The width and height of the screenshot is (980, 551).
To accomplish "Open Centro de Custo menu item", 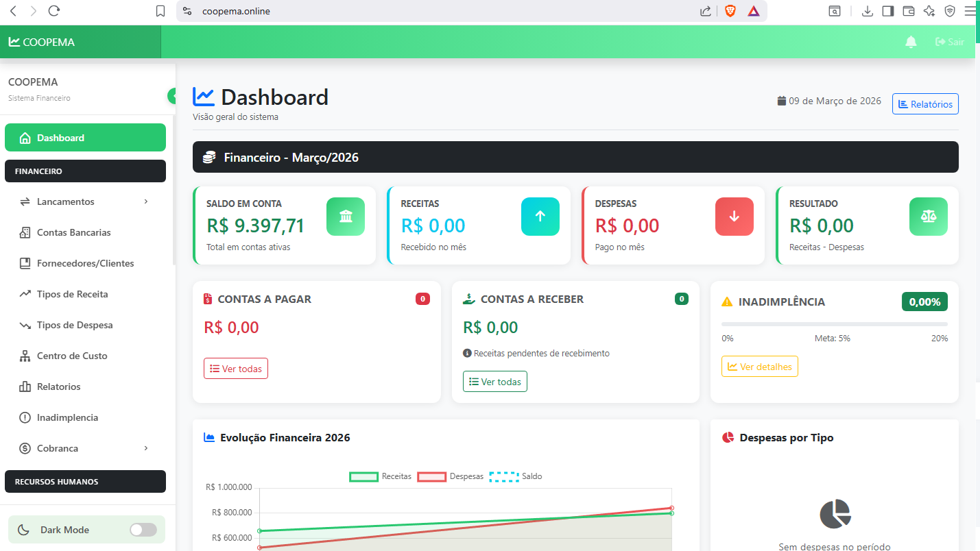I will (x=85, y=356).
